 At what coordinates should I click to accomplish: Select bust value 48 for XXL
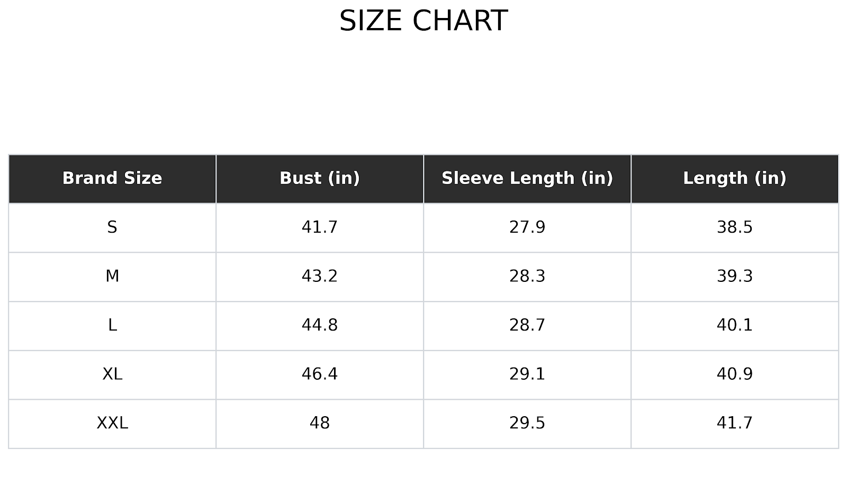320,423
